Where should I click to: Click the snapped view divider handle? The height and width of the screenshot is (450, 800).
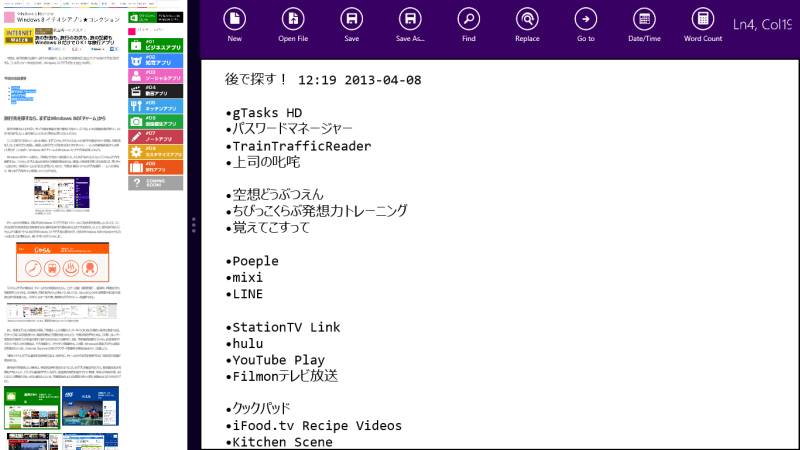tap(193, 225)
